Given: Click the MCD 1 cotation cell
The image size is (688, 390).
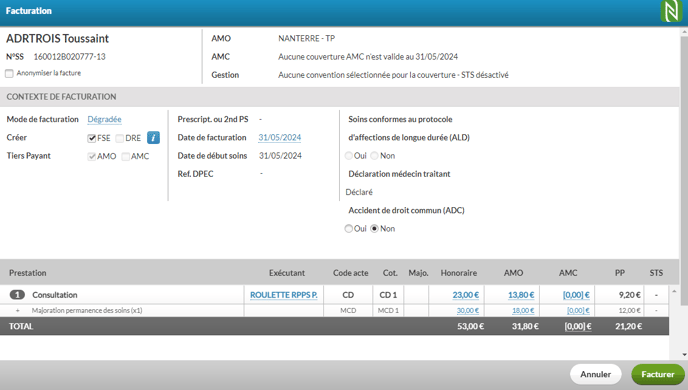Looking at the screenshot, I should point(388,311).
